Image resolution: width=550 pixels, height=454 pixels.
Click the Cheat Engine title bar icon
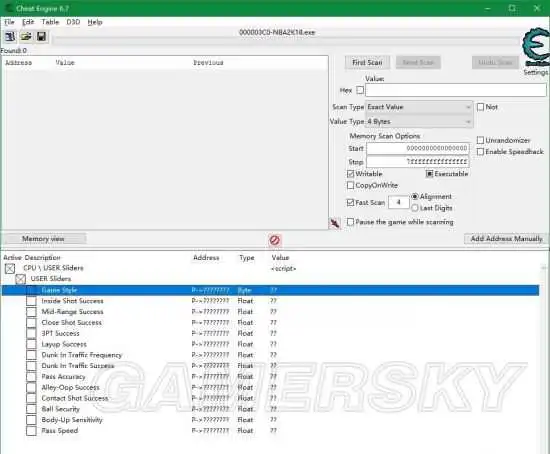click(x=8, y=8)
